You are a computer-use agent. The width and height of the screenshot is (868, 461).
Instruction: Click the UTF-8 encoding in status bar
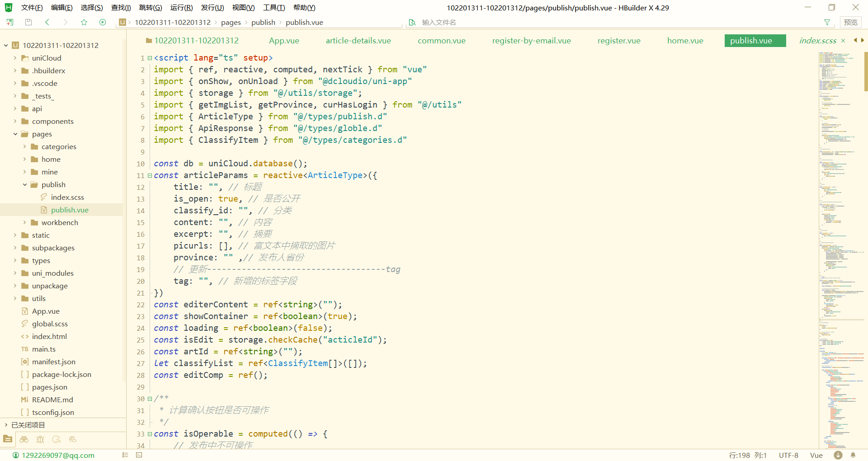pos(788,455)
